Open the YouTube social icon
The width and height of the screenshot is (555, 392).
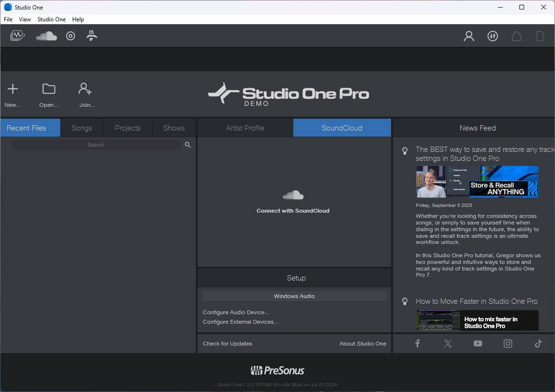click(x=478, y=344)
